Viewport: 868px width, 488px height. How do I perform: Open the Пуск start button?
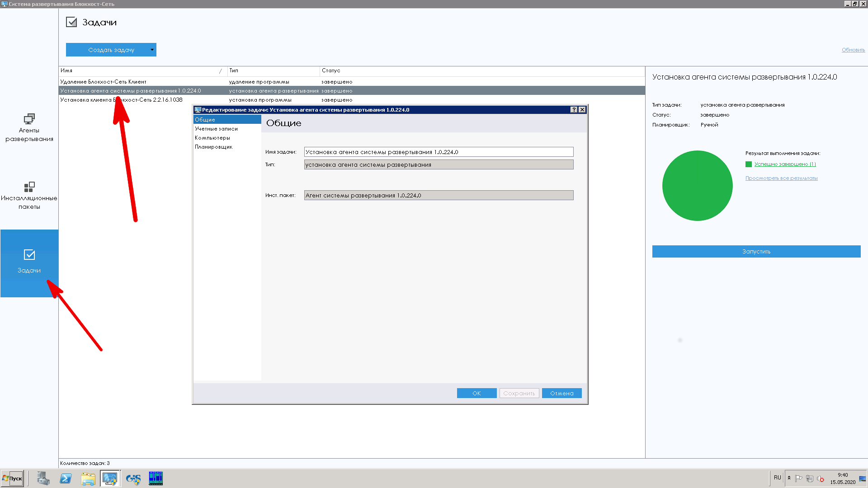13,478
